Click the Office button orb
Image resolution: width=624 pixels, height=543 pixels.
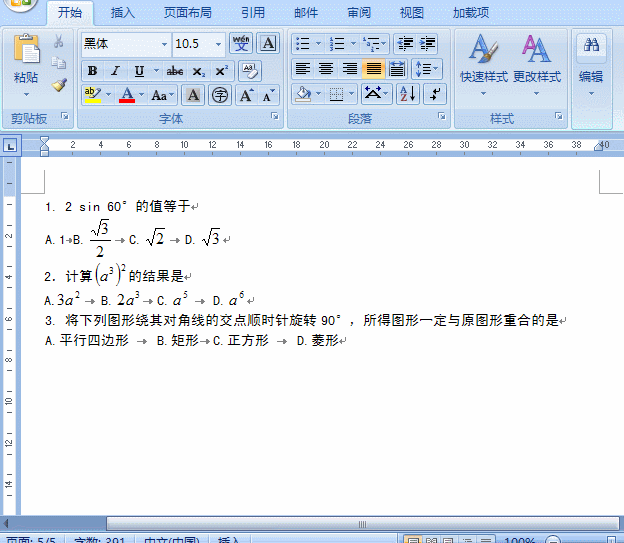pyautogui.click(x=21, y=4)
